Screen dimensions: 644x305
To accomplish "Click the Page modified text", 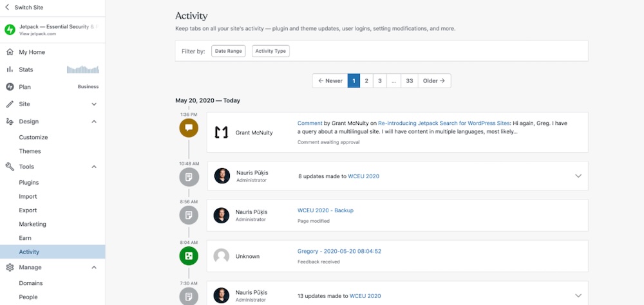I will click(x=314, y=221).
